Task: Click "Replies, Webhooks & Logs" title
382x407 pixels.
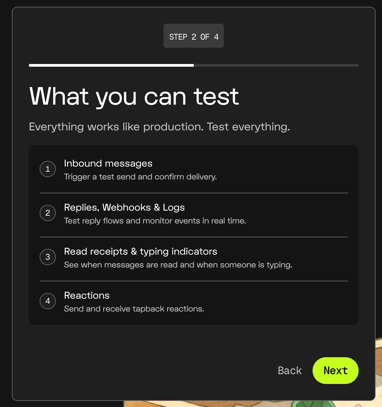Action: (124, 207)
